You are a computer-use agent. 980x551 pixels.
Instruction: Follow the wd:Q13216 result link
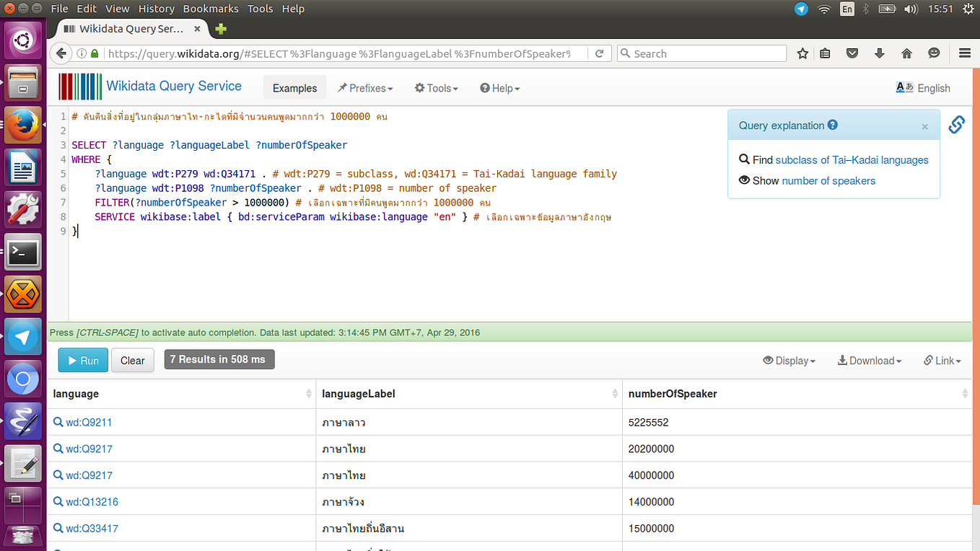click(92, 501)
